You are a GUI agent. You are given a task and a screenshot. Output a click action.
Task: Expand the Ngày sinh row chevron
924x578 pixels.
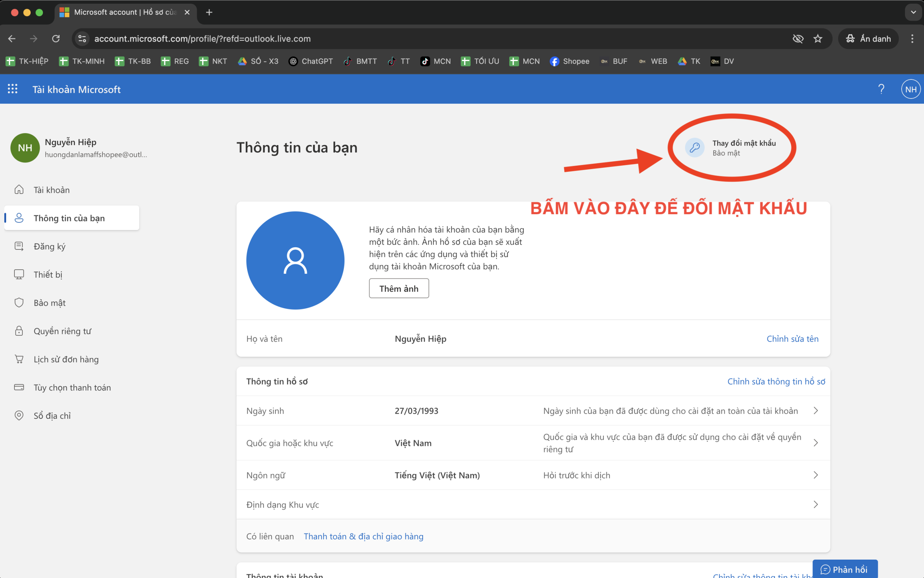point(815,410)
